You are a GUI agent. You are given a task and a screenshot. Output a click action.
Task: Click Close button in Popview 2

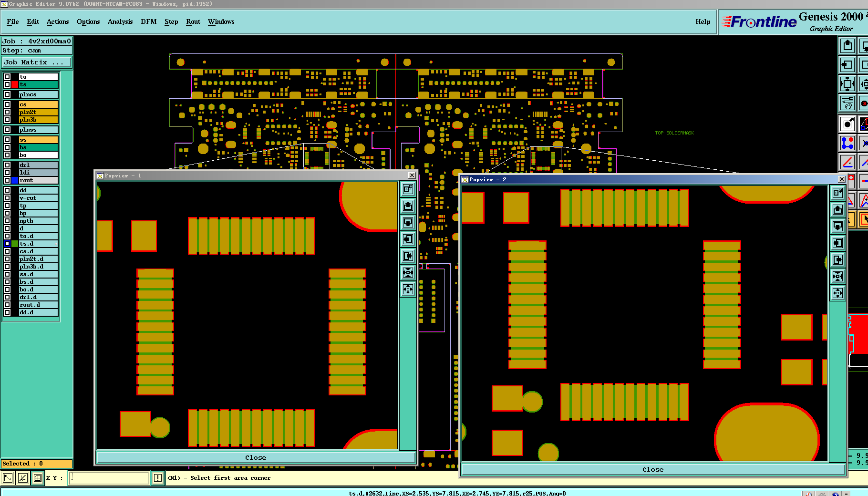653,469
